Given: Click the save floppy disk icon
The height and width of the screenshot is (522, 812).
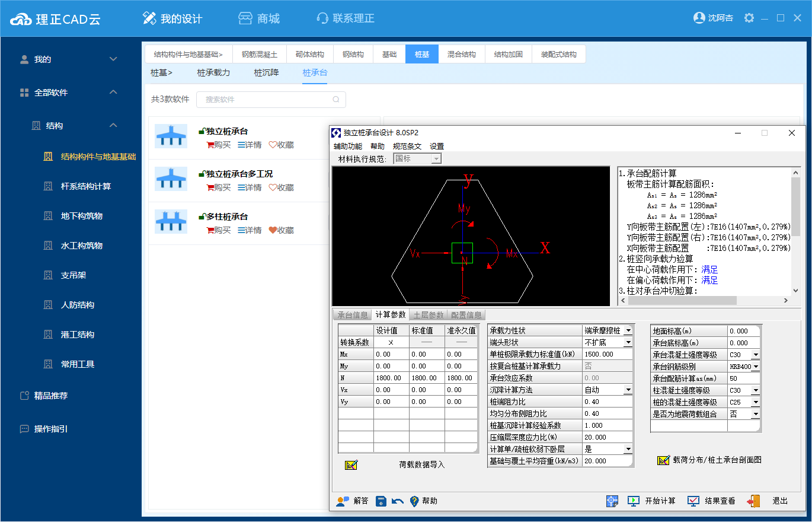Looking at the screenshot, I should 381,501.
